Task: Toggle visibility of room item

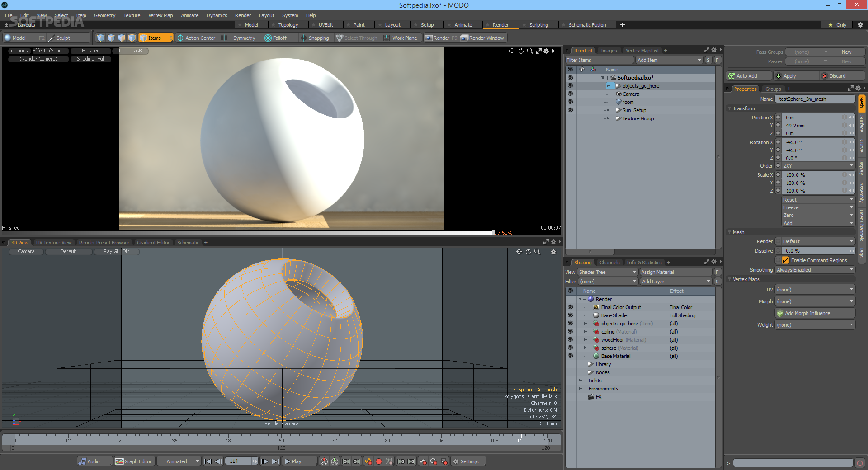Action: pyautogui.click(x=570, y=102)
